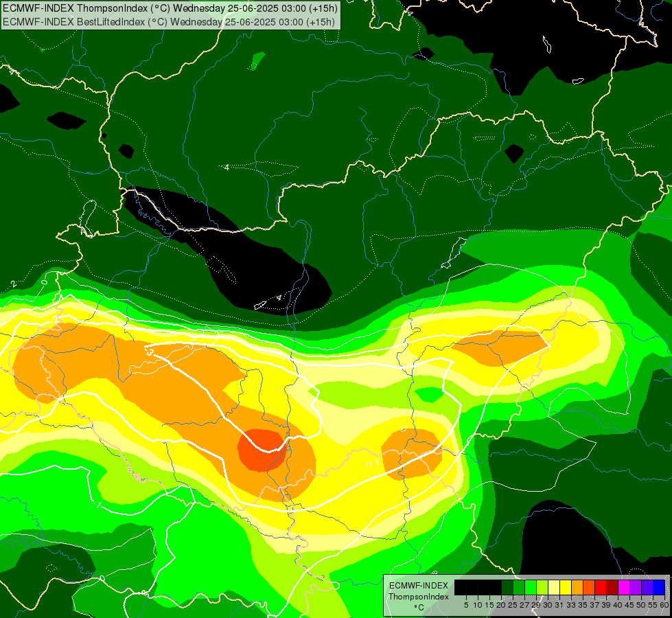Viewport: 672px width, 618px height.
Task: Click the legend scale value '35'
Action: [x=583, y=605]
